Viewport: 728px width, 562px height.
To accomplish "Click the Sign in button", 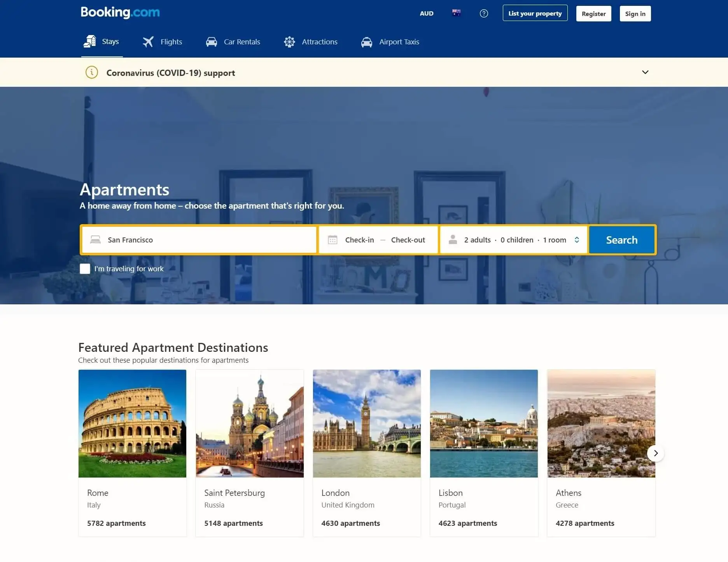I will click(635, 14).
